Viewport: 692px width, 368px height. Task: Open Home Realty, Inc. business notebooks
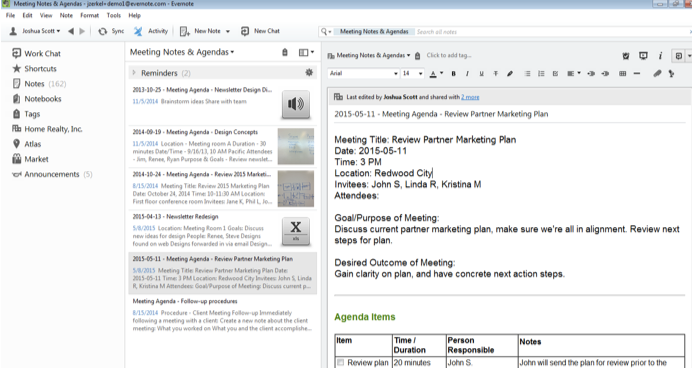(48, 129)
